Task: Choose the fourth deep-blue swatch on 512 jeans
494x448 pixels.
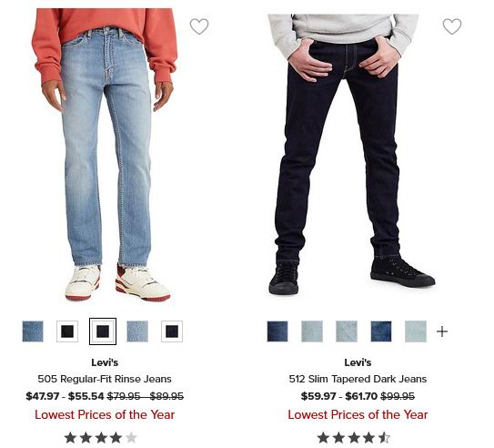Action: click(x=381, y=331)
